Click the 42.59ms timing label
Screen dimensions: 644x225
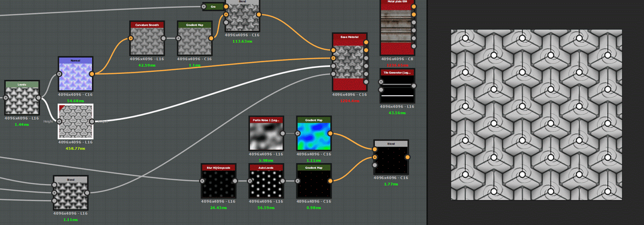147,65
